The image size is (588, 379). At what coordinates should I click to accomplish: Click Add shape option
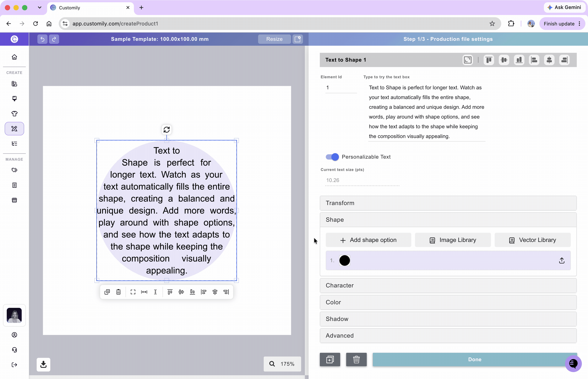[x=368, y=240]
